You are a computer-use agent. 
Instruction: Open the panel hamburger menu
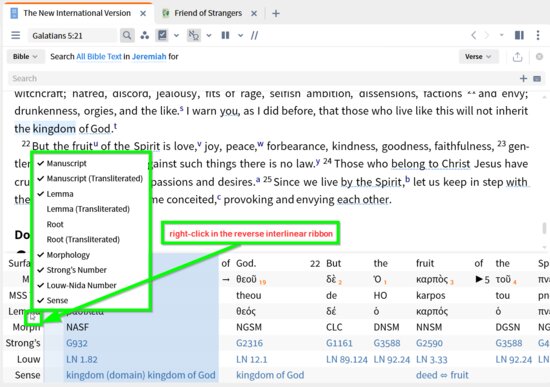[15, 35]
